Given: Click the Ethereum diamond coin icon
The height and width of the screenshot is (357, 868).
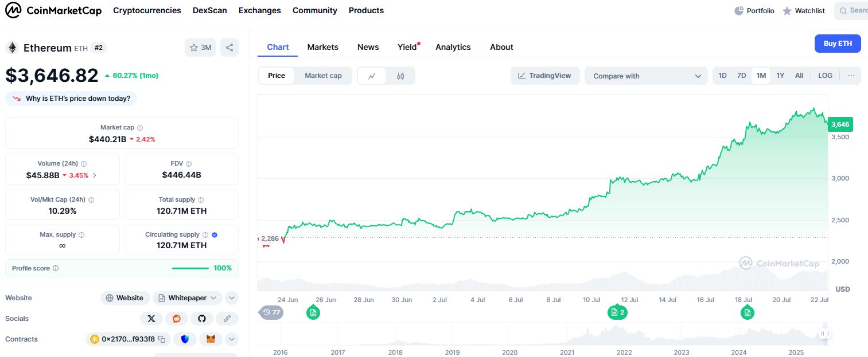Looking at the screenshot, I should click(x=12, y=48).
